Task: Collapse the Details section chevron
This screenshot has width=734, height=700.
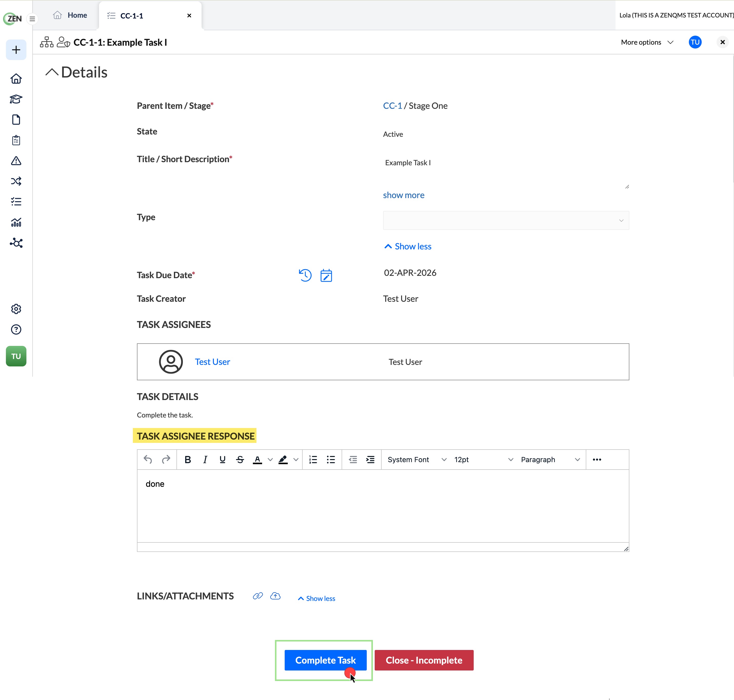Action: coord(52,72)
